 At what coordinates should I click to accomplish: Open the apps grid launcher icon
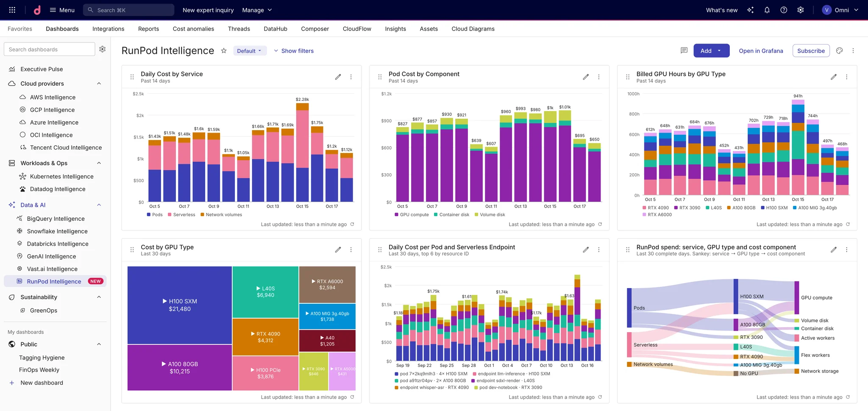(12, 10)
